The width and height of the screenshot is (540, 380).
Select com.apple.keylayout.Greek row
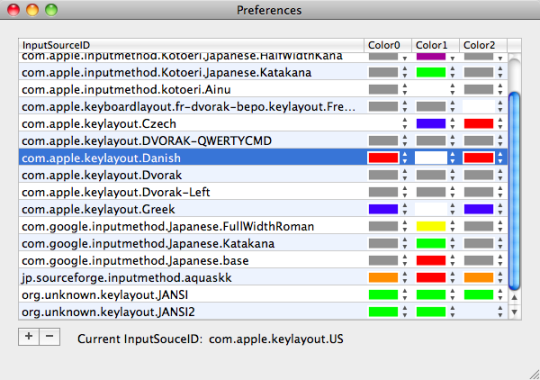pyautogui.click(x=263, y=209)
